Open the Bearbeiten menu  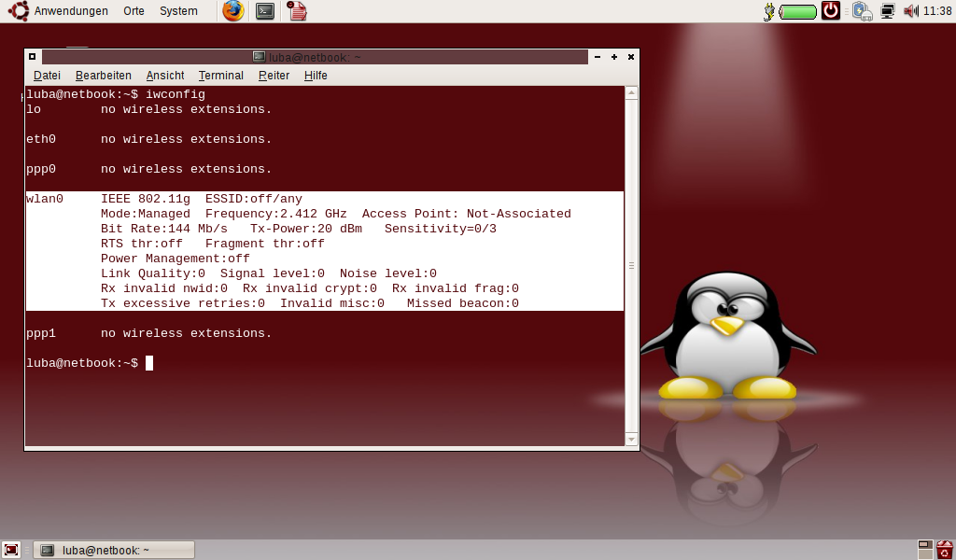point(103,76)
